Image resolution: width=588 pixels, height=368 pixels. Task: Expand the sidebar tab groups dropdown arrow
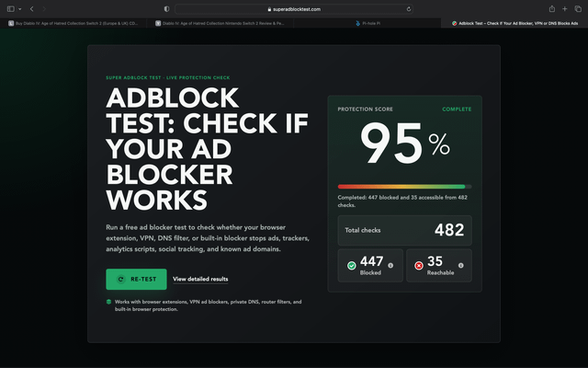20,9
